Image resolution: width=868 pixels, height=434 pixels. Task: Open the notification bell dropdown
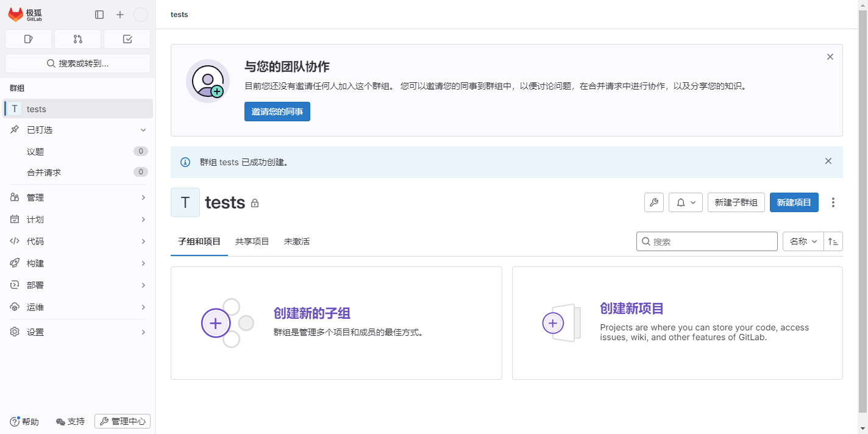point(686,202)
